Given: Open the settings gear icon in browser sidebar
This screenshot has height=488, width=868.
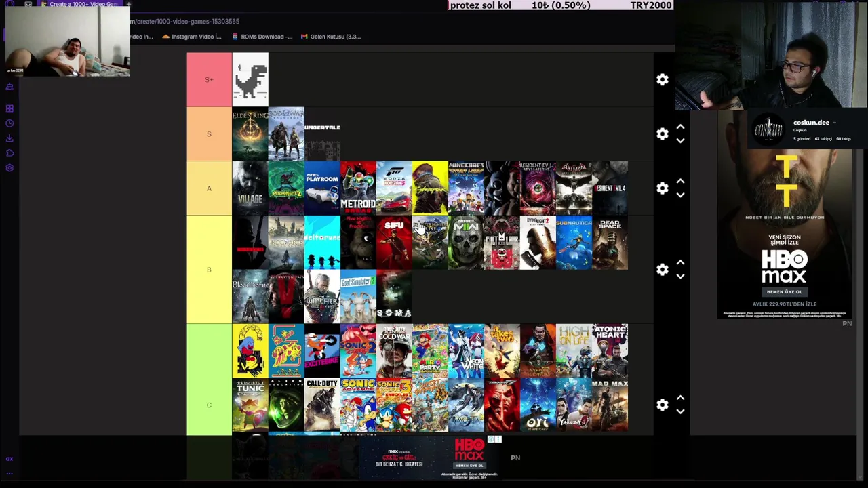Looking at the screenshot, I should click(9, 168).
